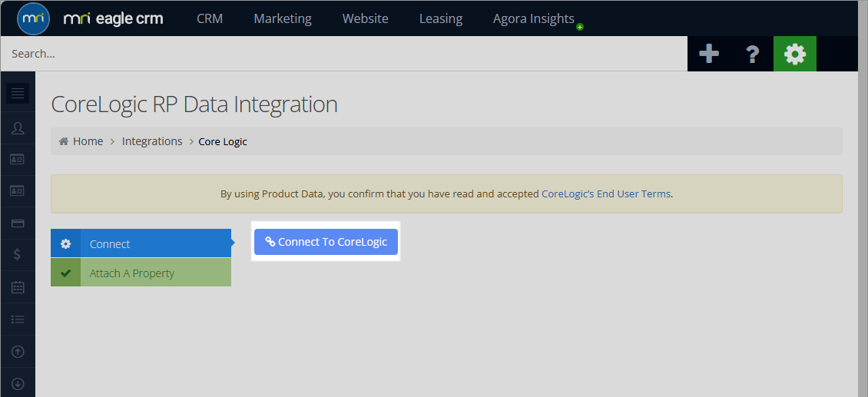This screenshot has height=397, width=868.
Task: Open the Agora Insights menu
Action: 534,18
